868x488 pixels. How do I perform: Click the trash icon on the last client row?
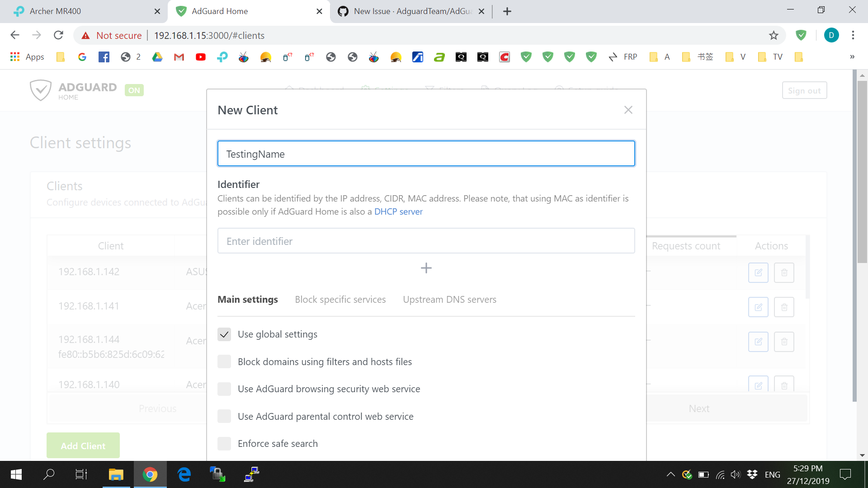coord(784,385)
